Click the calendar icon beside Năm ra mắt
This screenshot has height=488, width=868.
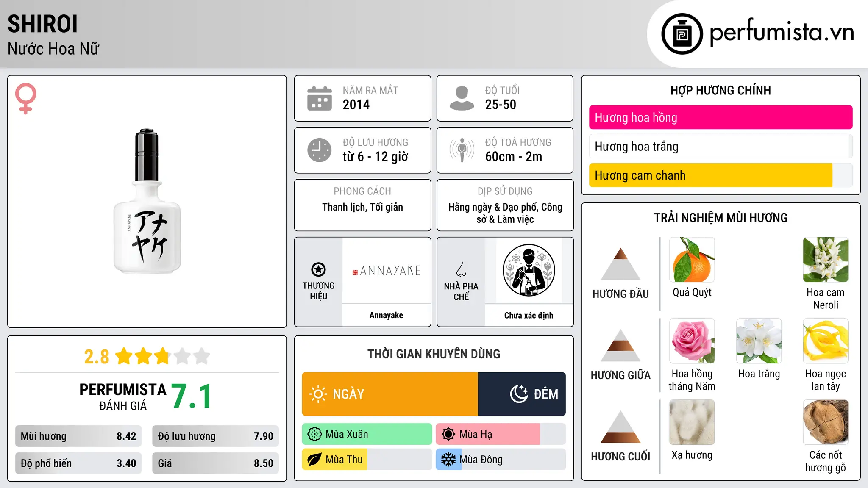click(x=319, y=98)
